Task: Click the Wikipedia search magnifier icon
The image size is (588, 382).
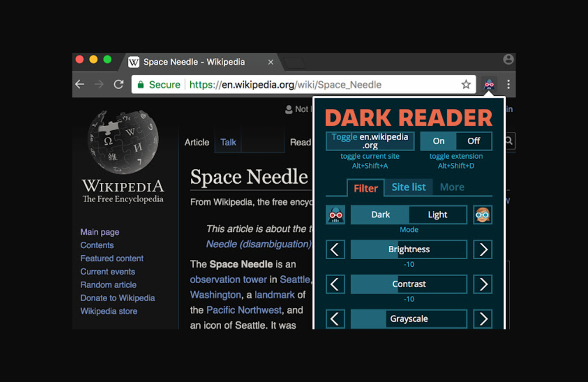Action: pyautogui.click(x=509, y=141)
